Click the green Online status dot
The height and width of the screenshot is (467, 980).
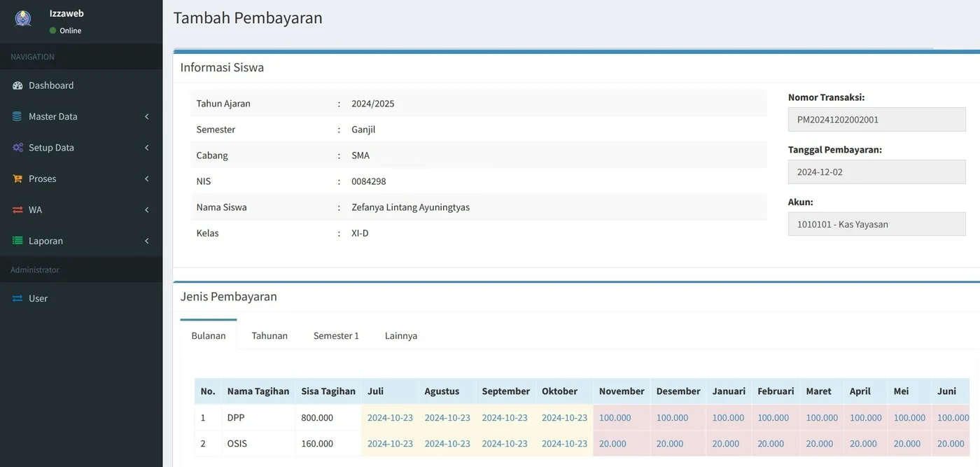pos(52,31)
